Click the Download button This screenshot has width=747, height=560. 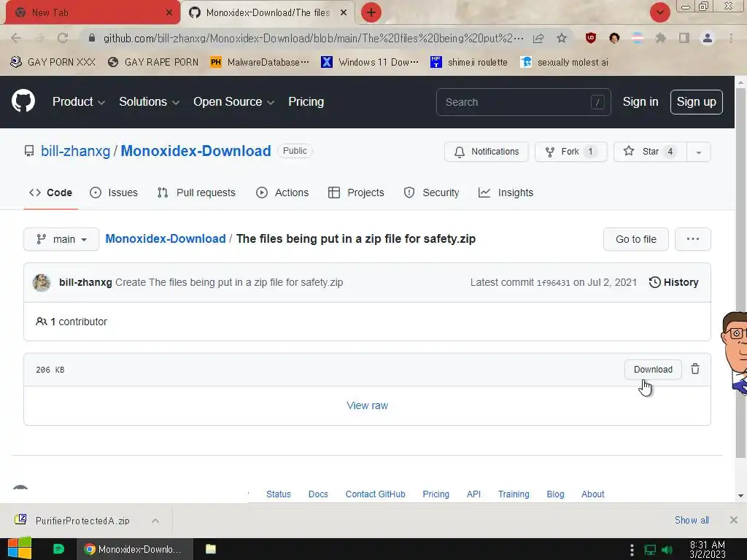(x=653, y=370)
